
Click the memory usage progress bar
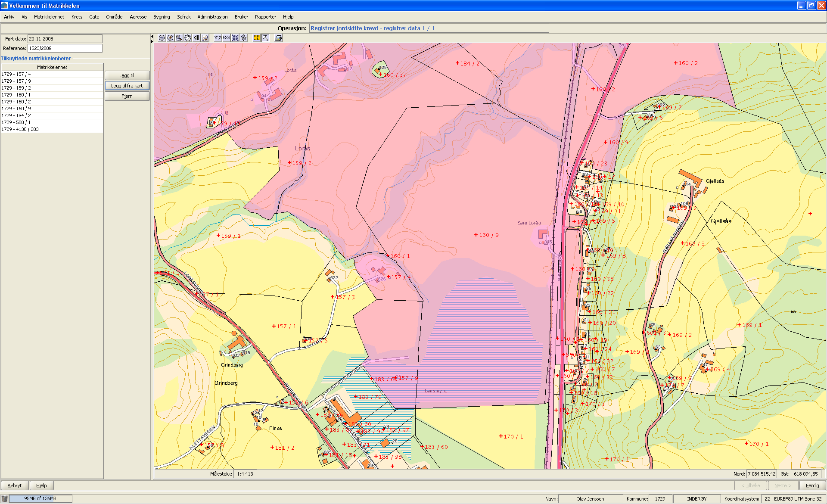40,499
